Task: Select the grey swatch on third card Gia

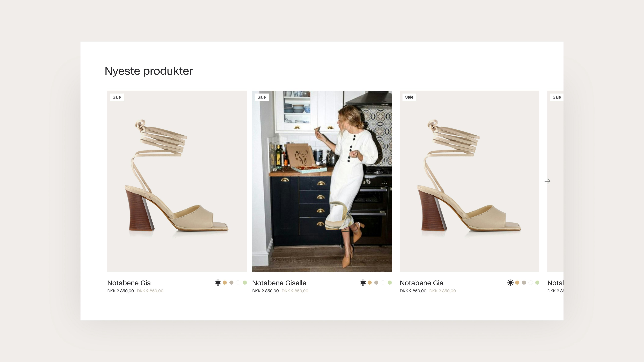Action: click(x=524, y=283)
